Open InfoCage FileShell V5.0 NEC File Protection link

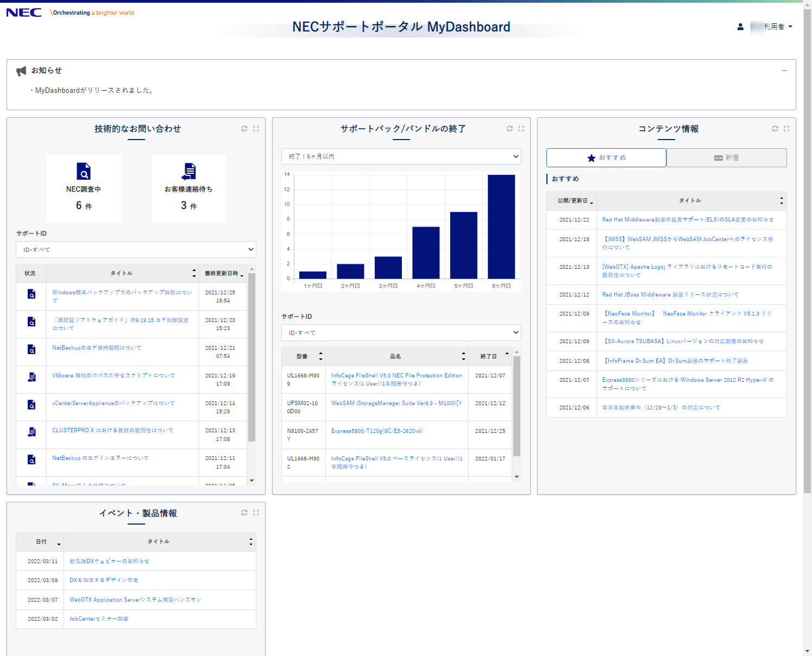point(396,380)
